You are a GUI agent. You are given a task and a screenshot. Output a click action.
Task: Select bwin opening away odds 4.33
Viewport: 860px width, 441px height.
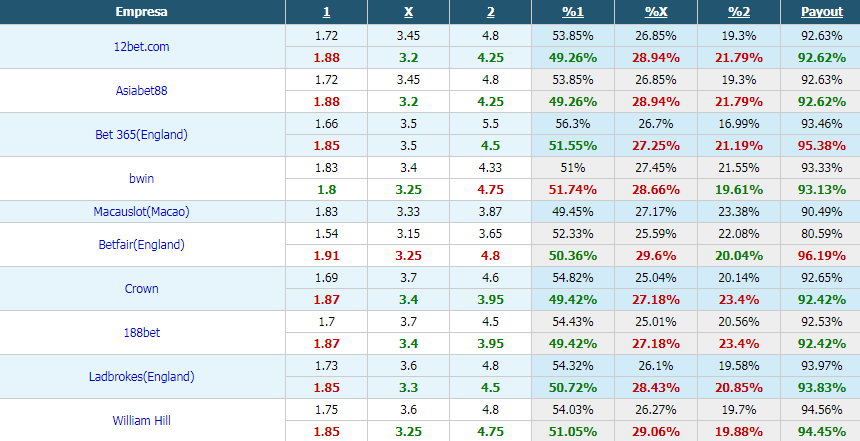pyautogui.click(x=490, y=168)
